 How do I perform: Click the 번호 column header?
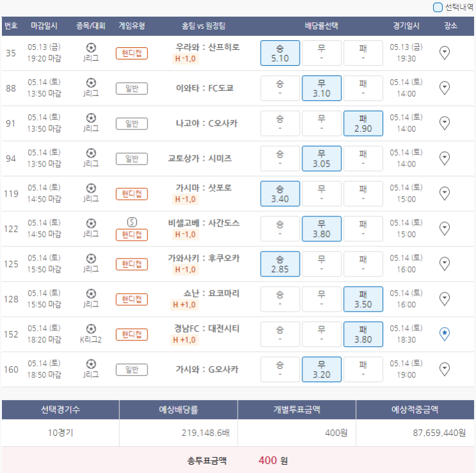pos(11,26)
